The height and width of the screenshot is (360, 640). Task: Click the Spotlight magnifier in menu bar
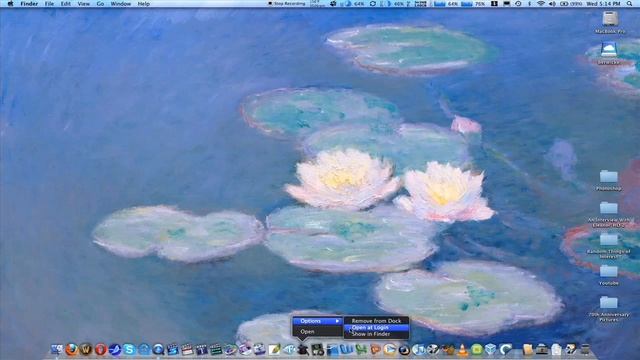(x=629, y=4)
